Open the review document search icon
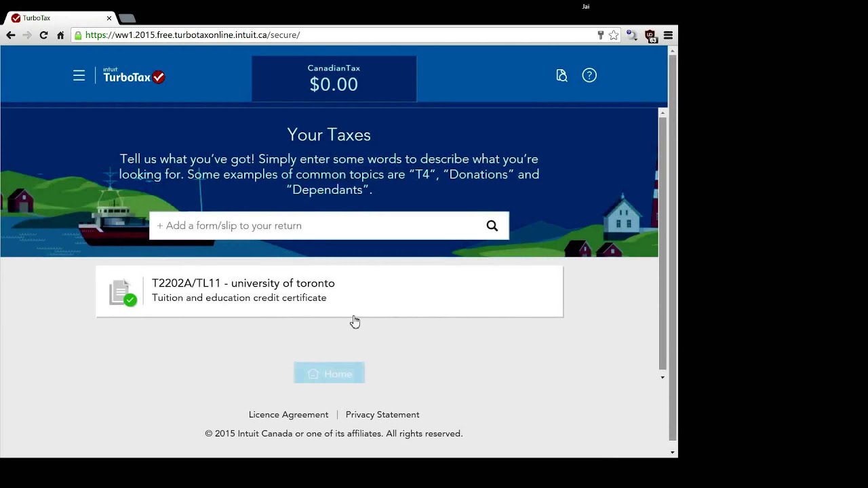Screen dimensions: 868x488 561,75
